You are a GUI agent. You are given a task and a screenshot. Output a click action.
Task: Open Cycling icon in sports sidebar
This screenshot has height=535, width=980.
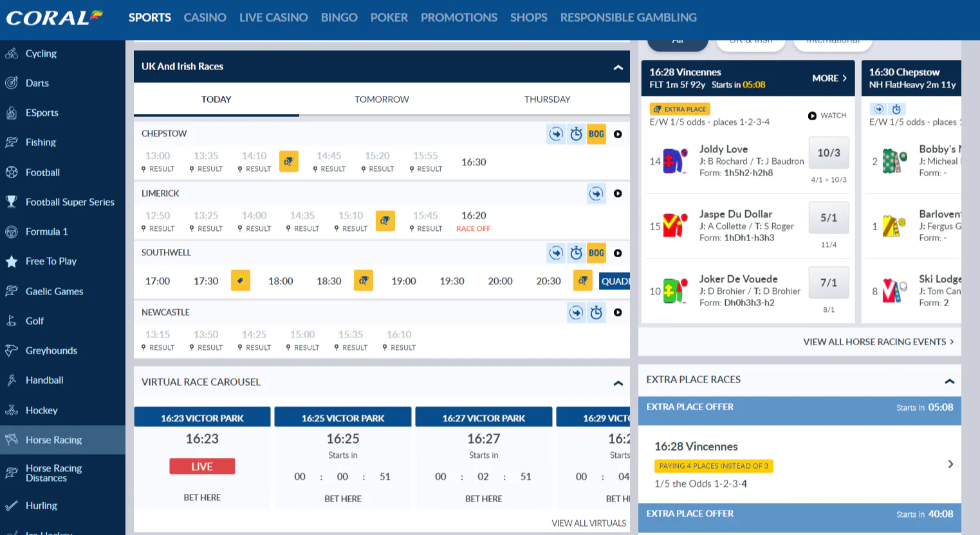pyautogui.click(x=12, y=53)
